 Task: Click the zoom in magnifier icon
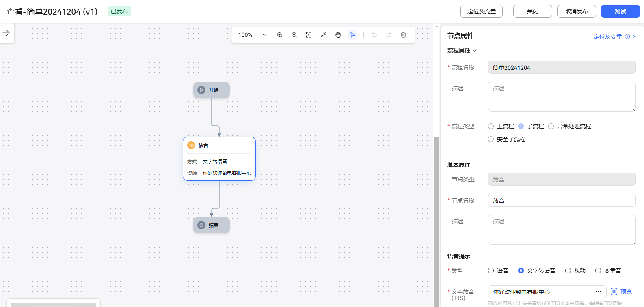click(279, 35)
